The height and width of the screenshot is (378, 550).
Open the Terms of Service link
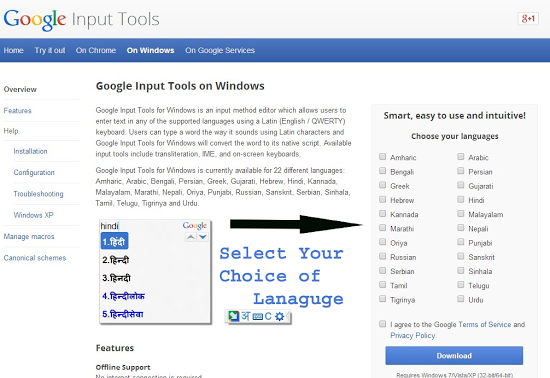485,325
